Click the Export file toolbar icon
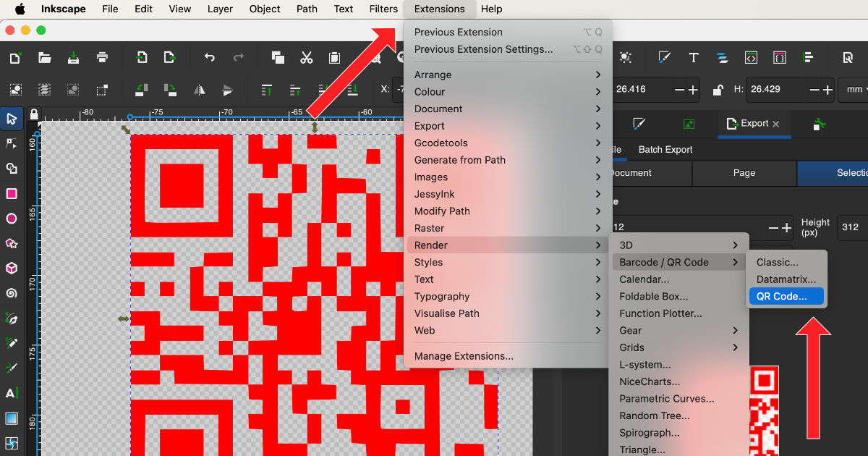Viewport: 868px width, 456px height. tap(170, 58)
